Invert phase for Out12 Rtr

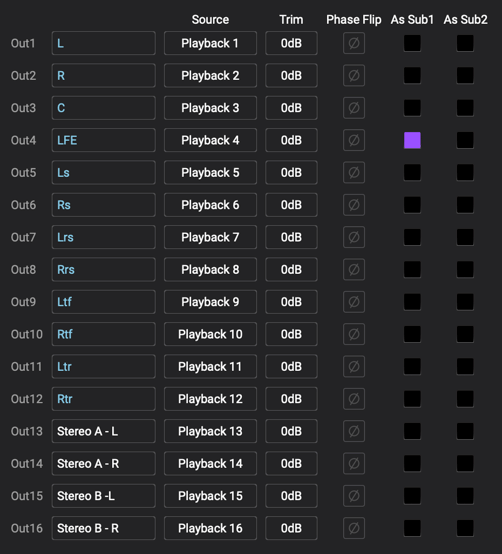coord(354,399)
